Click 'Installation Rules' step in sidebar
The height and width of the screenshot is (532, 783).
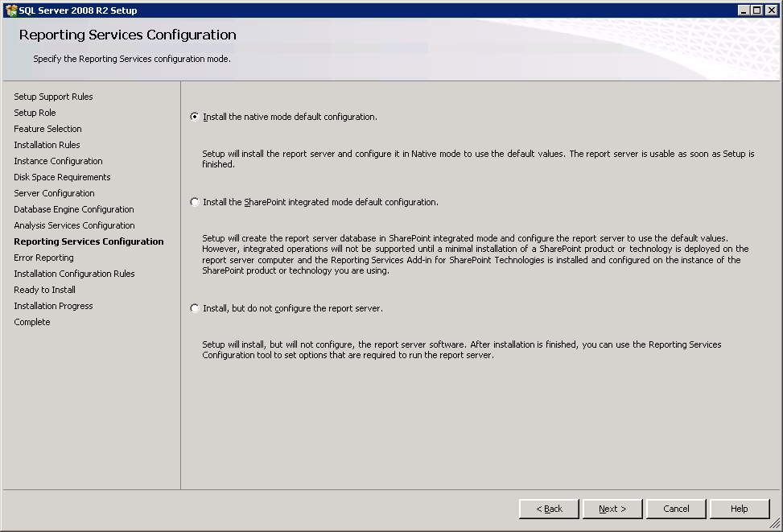(x=47, y=145)
